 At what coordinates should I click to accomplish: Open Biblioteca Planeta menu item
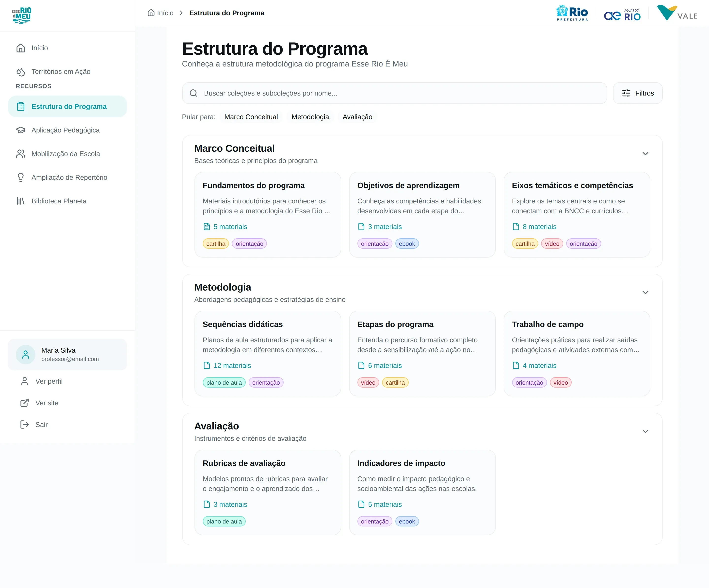click(67, 201)
